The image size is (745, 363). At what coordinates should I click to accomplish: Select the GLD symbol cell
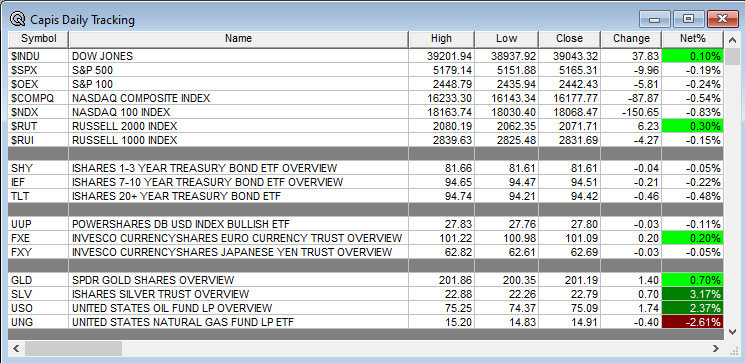(x=39, y=280)
